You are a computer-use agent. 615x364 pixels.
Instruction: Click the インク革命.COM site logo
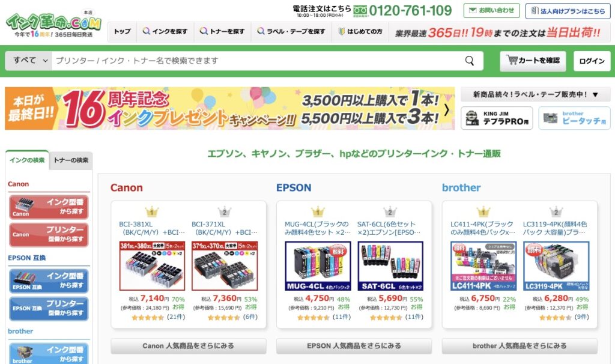53,23
